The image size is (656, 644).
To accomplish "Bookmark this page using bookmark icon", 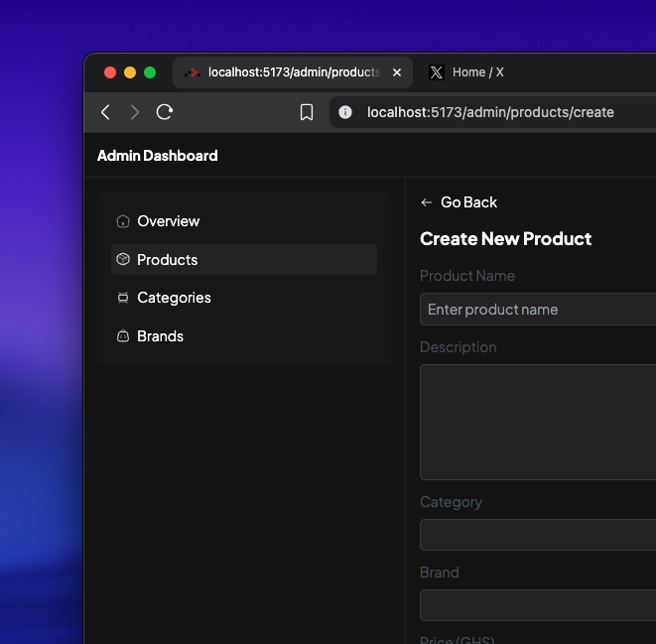I will coord(307,112).
